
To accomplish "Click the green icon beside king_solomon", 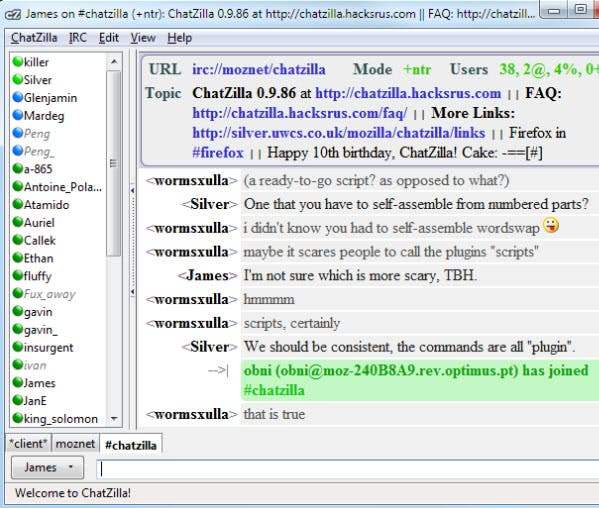I will pyautogui.click(x=18, y=418).
